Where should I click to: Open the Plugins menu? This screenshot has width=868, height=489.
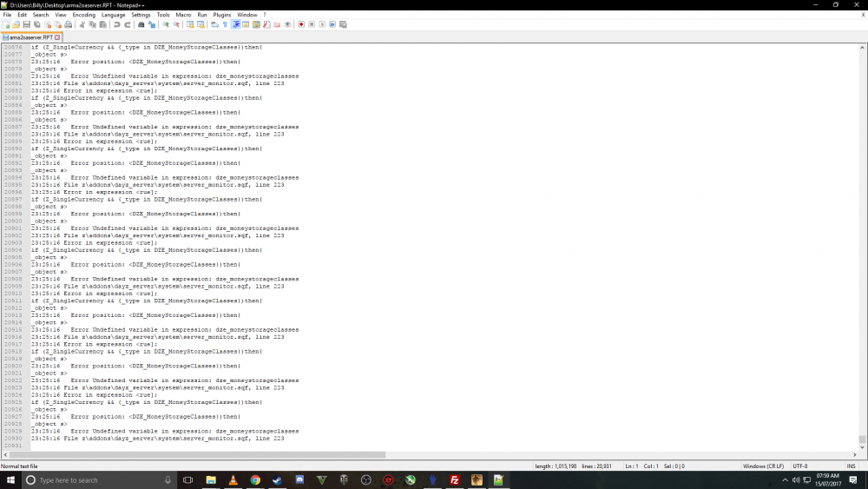(x=222, y=15)
